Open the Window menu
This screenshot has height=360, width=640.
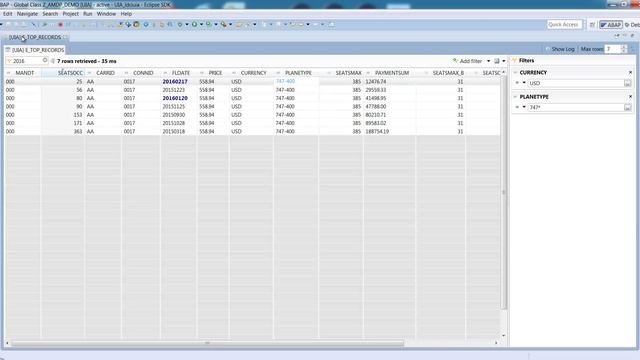106,14
